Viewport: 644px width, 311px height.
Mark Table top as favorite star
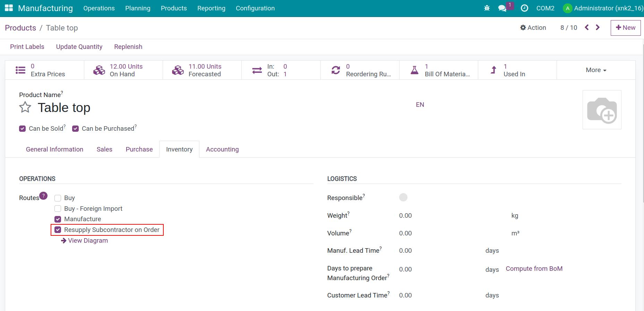[x=25, y=107]
